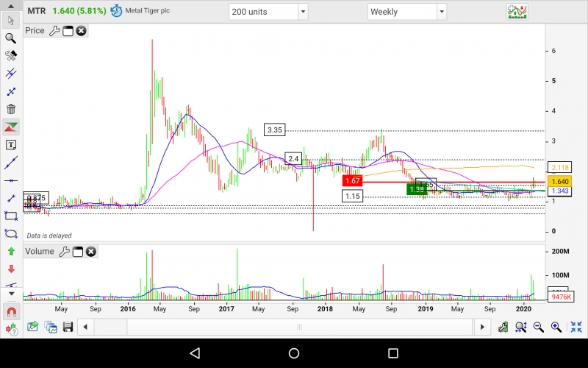Pick the ellipse drawing tool

(11, 233)
